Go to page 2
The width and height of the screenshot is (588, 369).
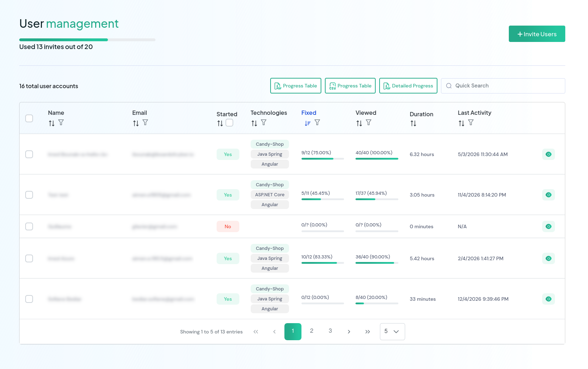point(311,331)
